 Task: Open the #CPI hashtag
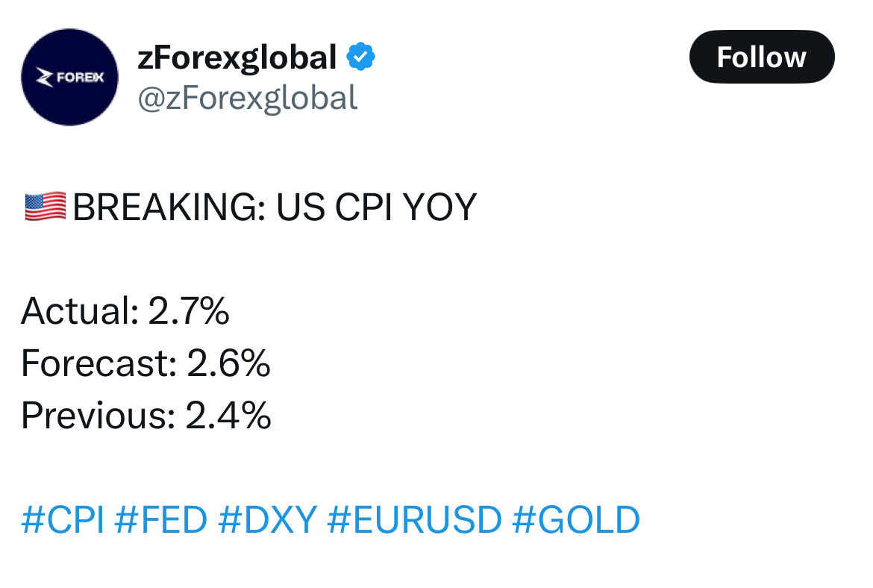pyautogui.click(x=63, y=519)
